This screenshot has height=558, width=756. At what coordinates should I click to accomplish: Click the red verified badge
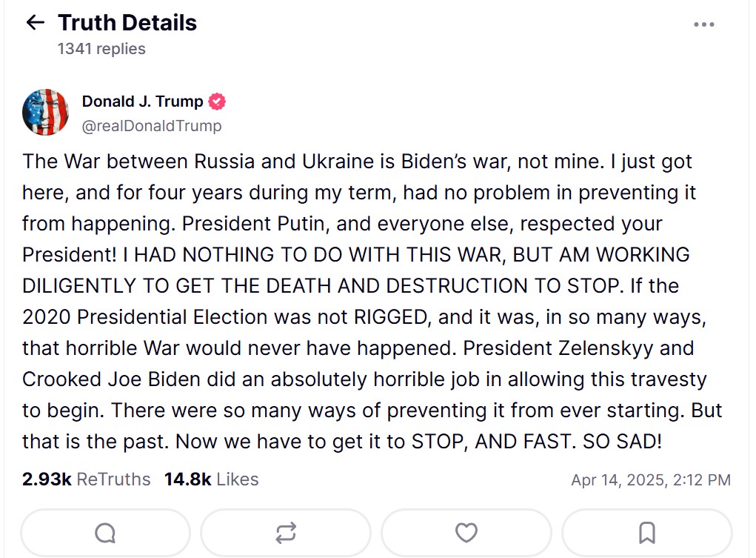[217, 102]
